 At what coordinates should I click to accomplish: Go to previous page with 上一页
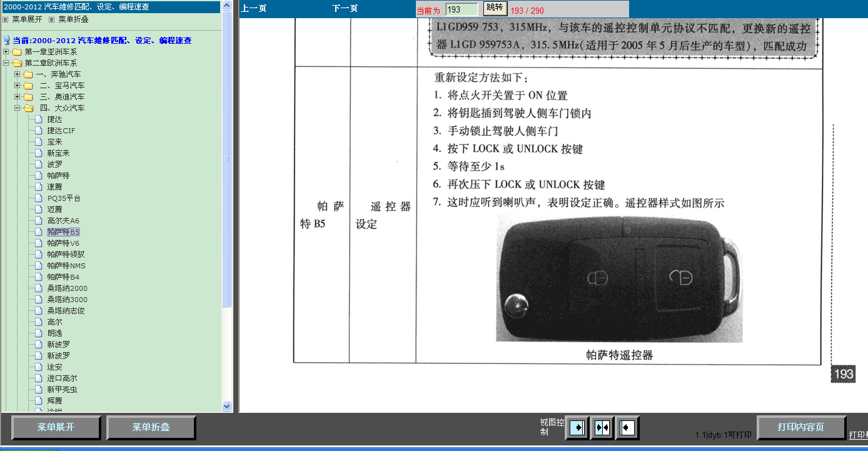(254, 9)
